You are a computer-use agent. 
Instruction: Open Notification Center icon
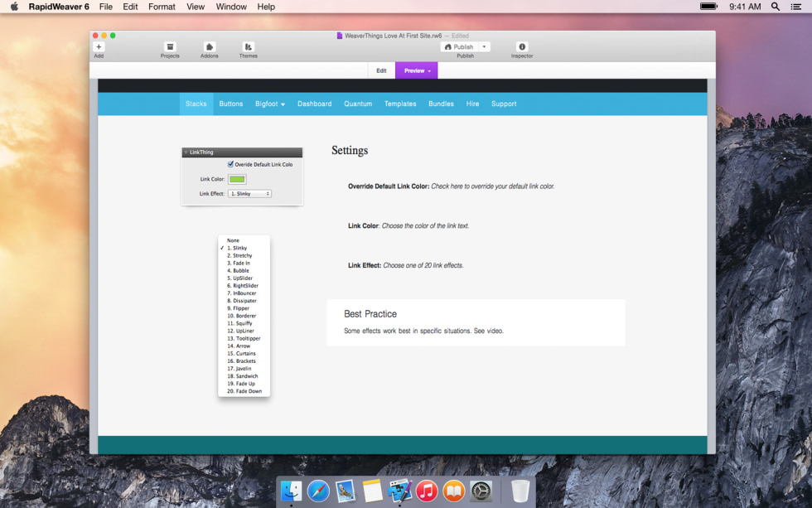796,7
